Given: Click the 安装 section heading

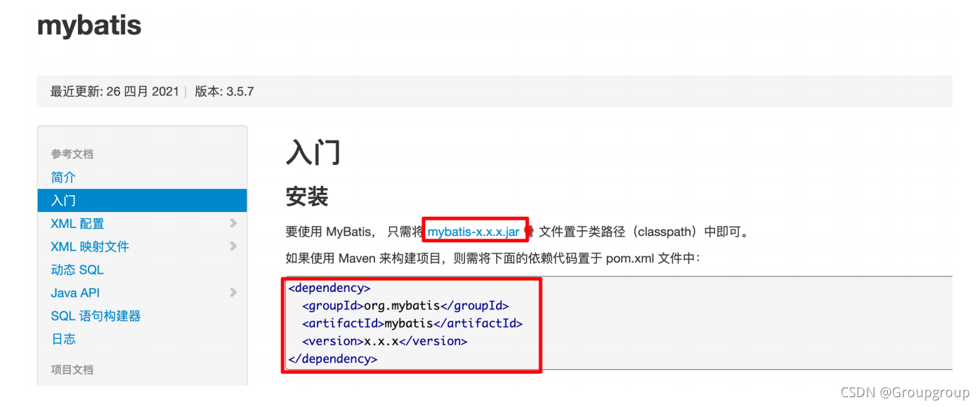Looking at the screenshot, I should tap(308, 196).
